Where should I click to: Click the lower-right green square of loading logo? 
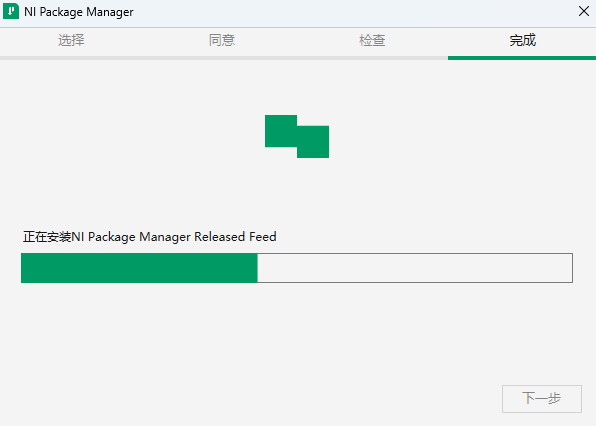click(313, 142)
